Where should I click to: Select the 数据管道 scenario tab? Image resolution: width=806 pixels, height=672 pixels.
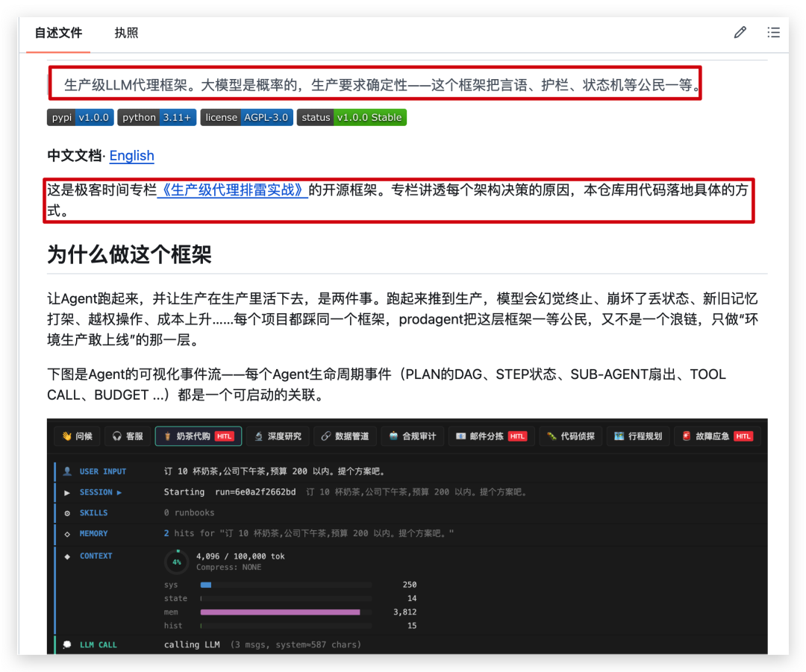(x=345, y=436)
